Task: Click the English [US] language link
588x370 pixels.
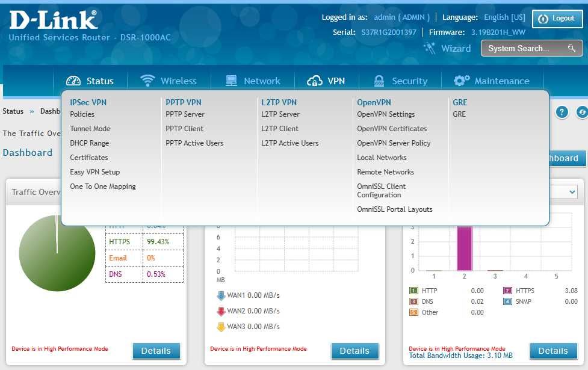Action: [x=504, y=17]
